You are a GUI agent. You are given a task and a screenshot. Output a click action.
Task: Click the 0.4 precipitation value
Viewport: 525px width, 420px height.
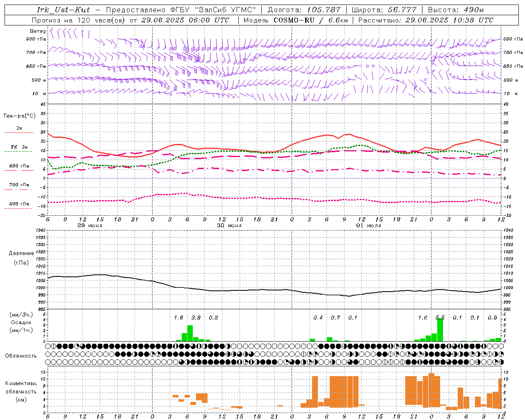pyautogui.click(x=318, y=317)
